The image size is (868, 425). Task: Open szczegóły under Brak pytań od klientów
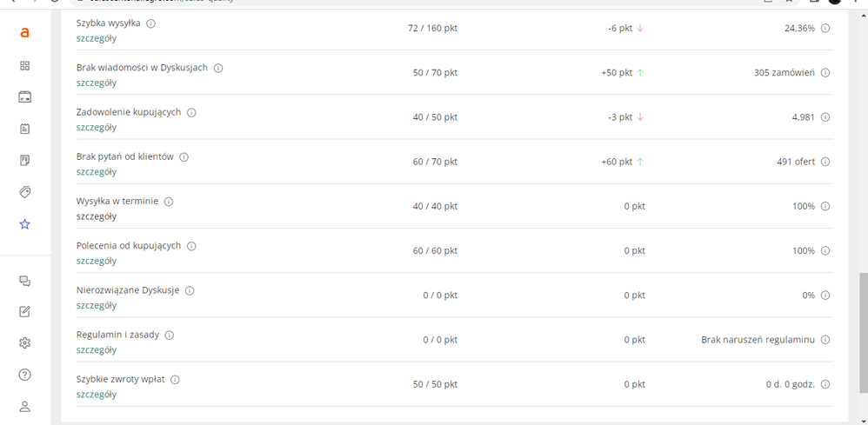point(97,172)
